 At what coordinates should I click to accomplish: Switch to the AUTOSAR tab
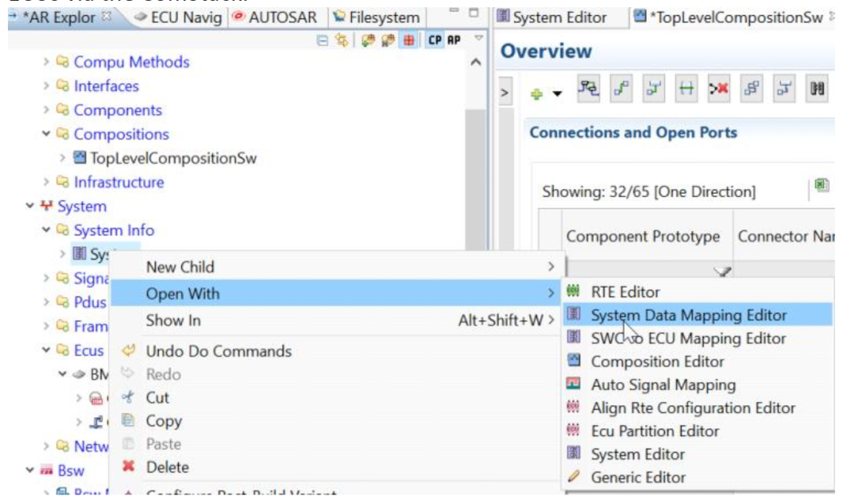coord(275,18)
